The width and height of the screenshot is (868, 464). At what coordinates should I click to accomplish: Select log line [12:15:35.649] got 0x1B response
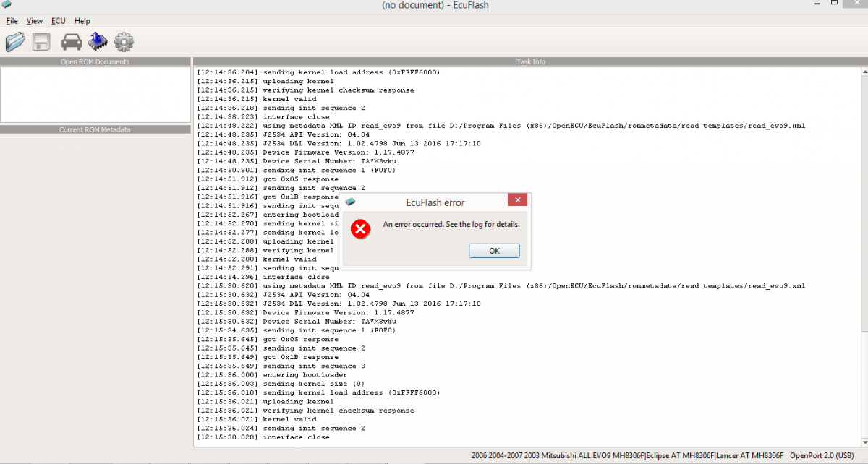(268, 357)
